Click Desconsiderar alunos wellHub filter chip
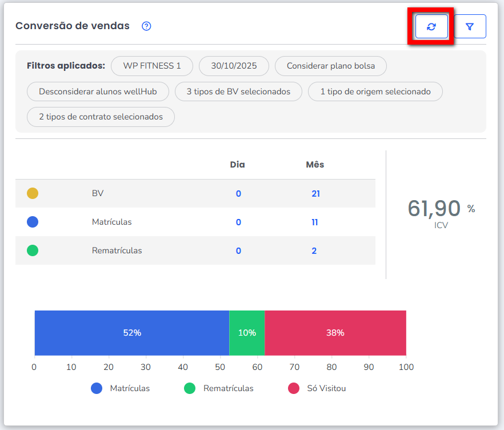This screenshot has height=430, width=504. 98,91
